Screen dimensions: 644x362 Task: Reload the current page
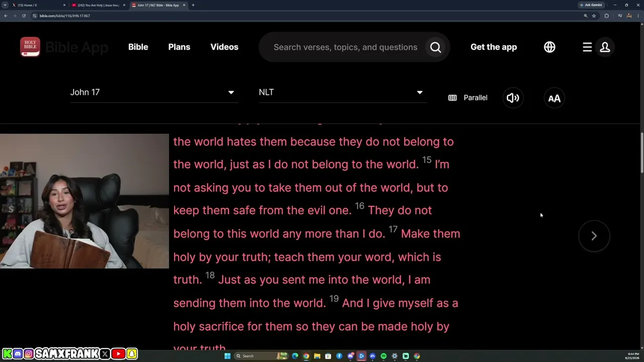point(24,16)
